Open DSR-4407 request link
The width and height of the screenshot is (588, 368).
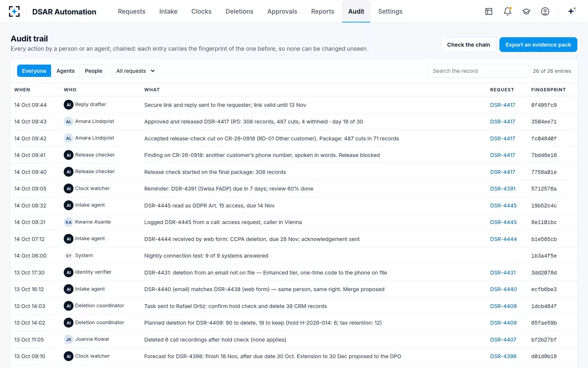coord(503,340)
